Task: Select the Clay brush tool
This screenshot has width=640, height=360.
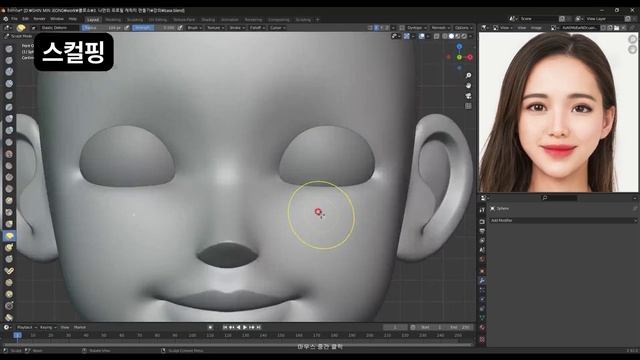Action: click(x=9, y=72)
